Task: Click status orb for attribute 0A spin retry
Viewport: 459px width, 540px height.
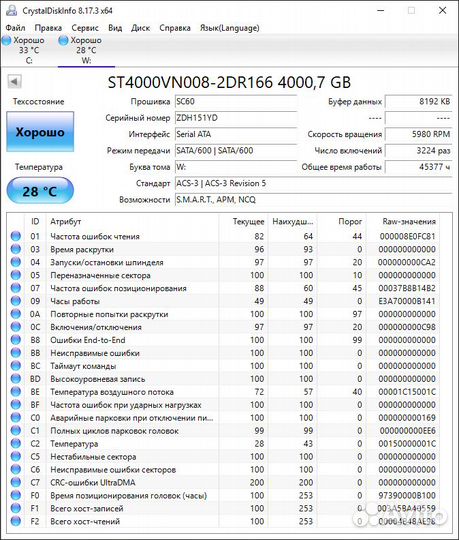Action: [x=16, y=314]
